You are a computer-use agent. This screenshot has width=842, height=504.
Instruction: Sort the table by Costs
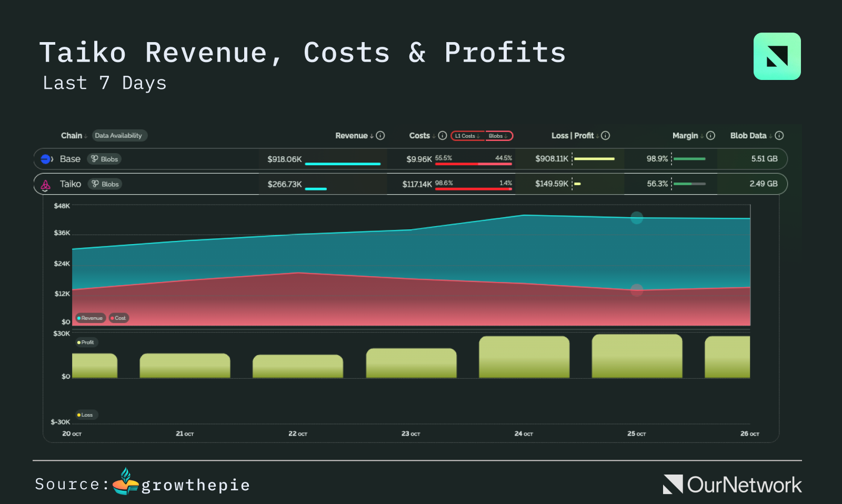pyautogui.click(x=422, y=136)
